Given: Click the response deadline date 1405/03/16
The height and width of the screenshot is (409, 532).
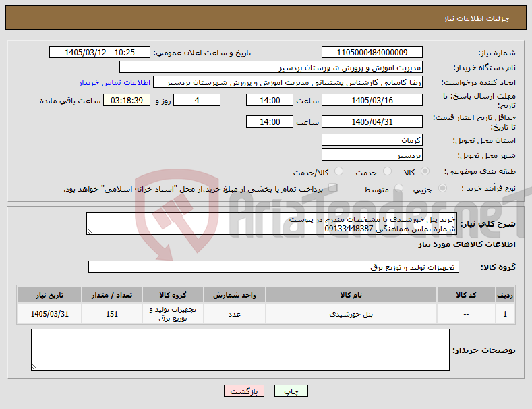Looking at the screenshot, I should tap(372, 100).
